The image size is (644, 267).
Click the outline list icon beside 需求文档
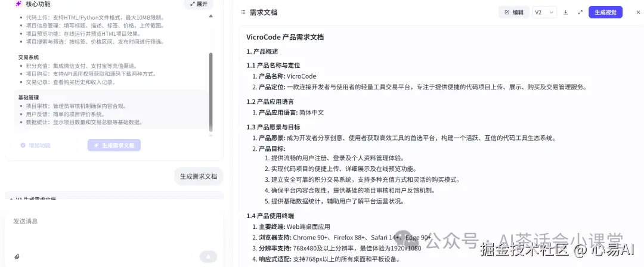click(243, 13)
